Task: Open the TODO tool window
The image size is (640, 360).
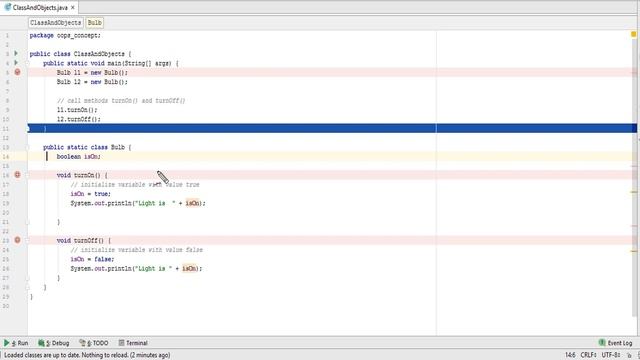Action: point(94,343)
